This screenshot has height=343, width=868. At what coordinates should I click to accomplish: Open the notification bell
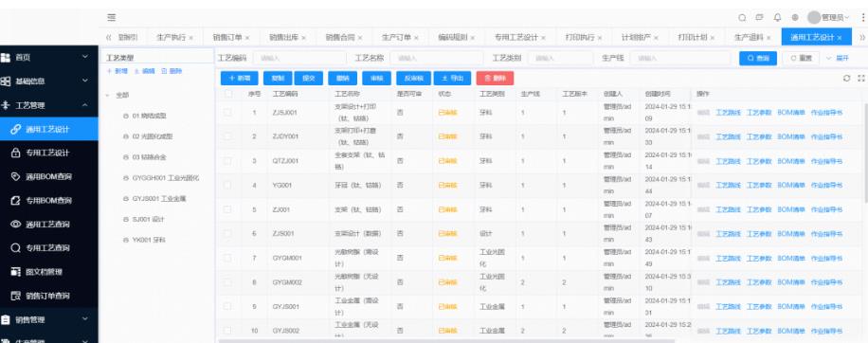point(777,18)
